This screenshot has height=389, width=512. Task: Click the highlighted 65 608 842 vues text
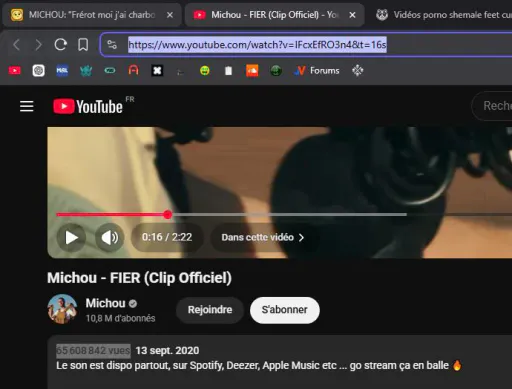point(93,351)
